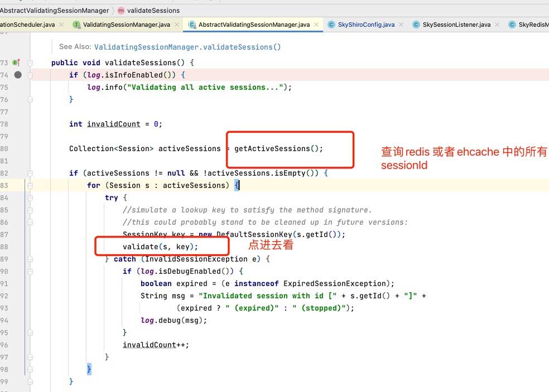Screen dimensions: 549x392
Task: Click the fold end marker on line 97
Action: pyautogui.click(x=30, y=357)
